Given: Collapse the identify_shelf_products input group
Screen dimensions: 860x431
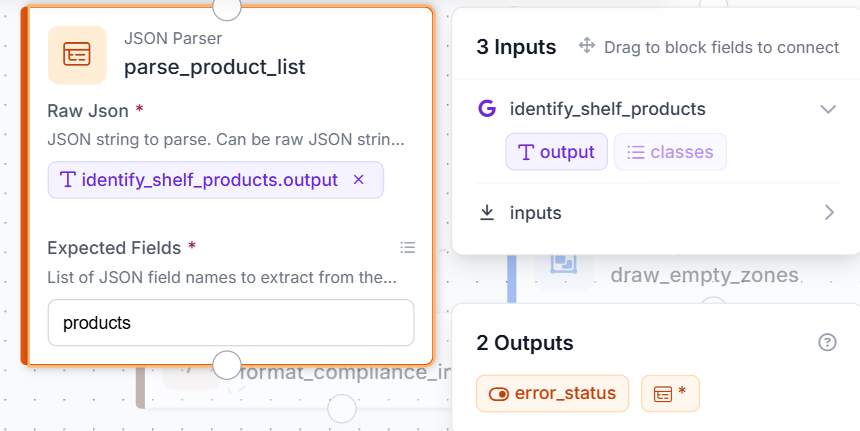Looking at the screenshot, I should pyautogui.click(x=828, y=109).
